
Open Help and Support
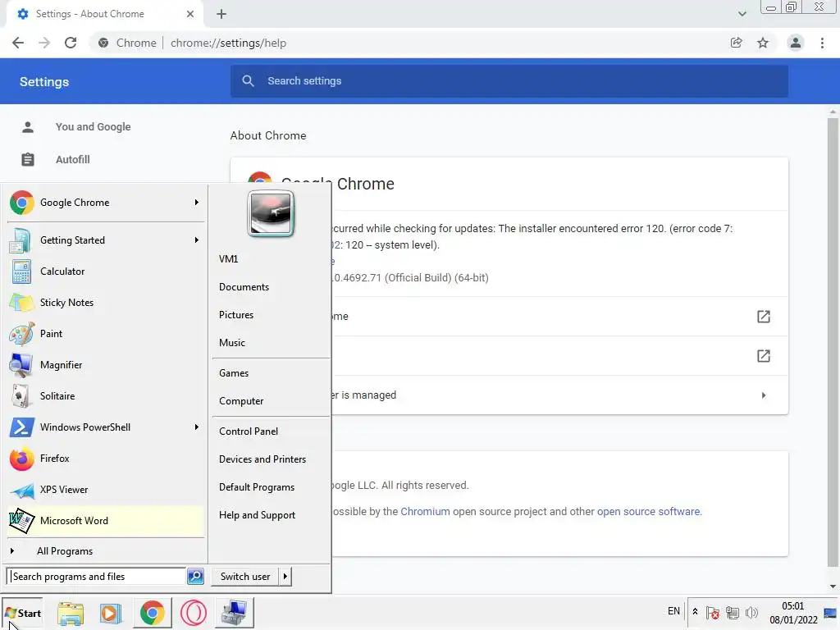(x=257, y=515)
